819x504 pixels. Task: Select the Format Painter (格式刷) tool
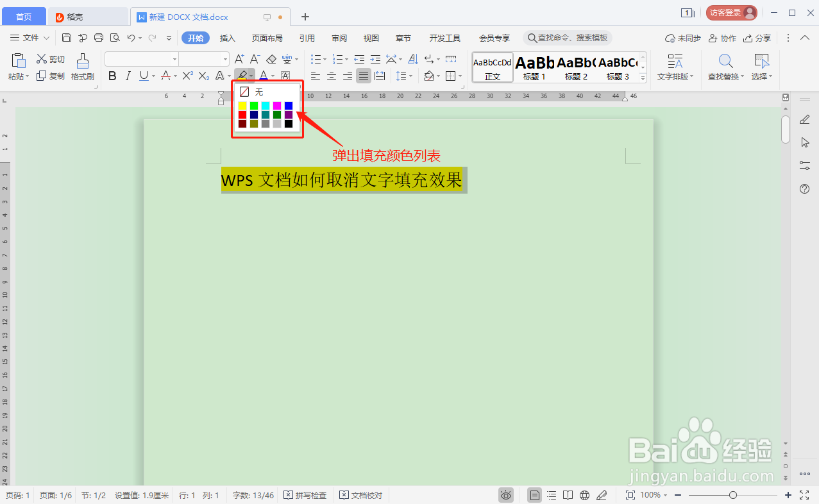pyautogui.click(x=83, y=67)
